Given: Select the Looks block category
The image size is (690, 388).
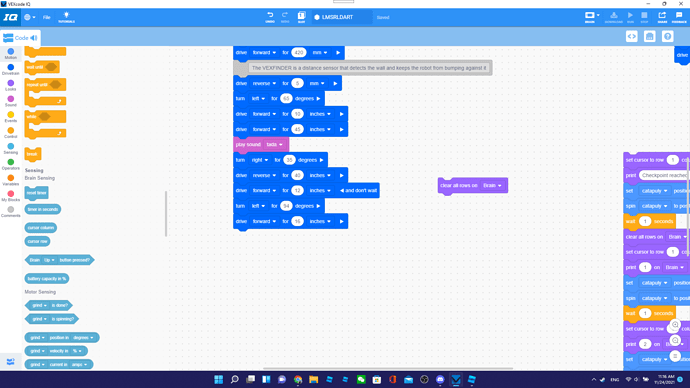Looking at the screenshot, I should point(11,85).
